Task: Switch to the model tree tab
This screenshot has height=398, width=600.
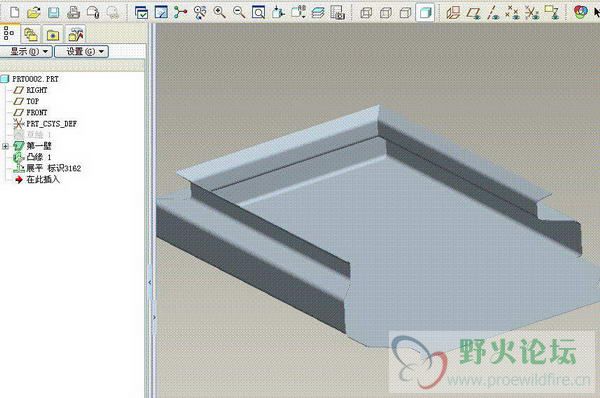Action: 9,34
